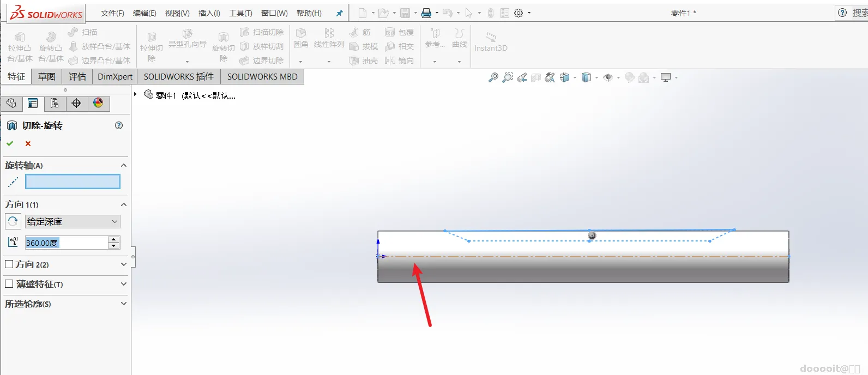Click the 旋转轴 axis selection box
Image resolution: width=868 pixels, height=375 pixels.
[73, 182]
